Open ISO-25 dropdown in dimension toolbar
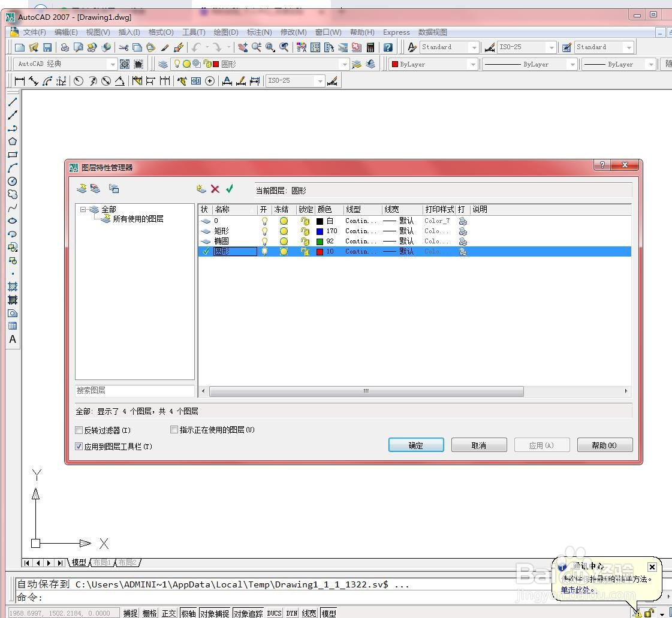Viewport: 672px width, 618px height. coord(320,80)
